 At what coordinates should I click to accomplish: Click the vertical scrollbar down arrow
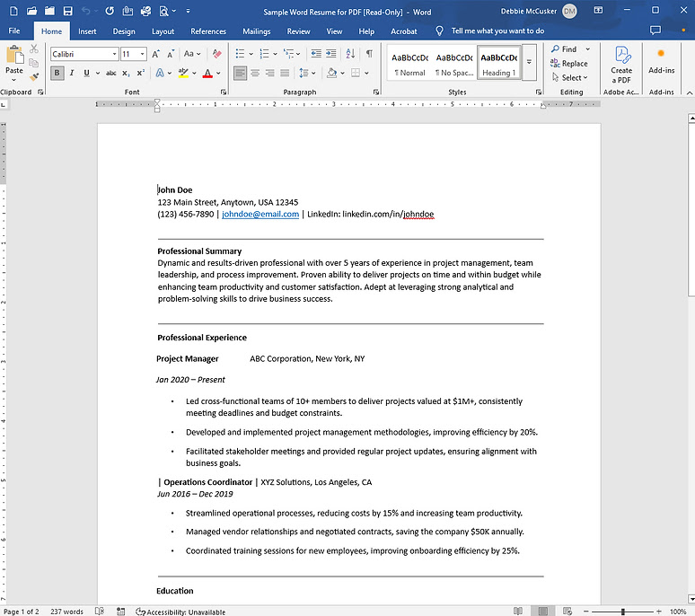click(691, 598)
